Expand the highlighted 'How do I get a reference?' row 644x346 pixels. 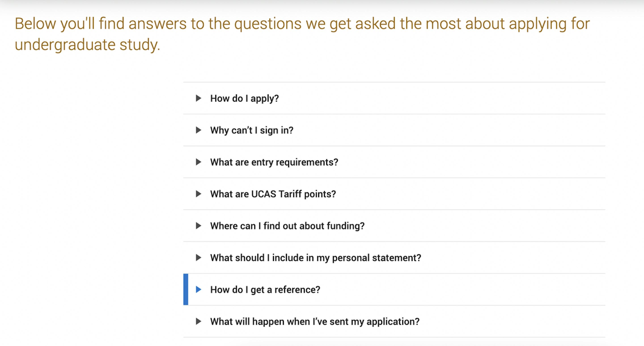click(394, 289)
